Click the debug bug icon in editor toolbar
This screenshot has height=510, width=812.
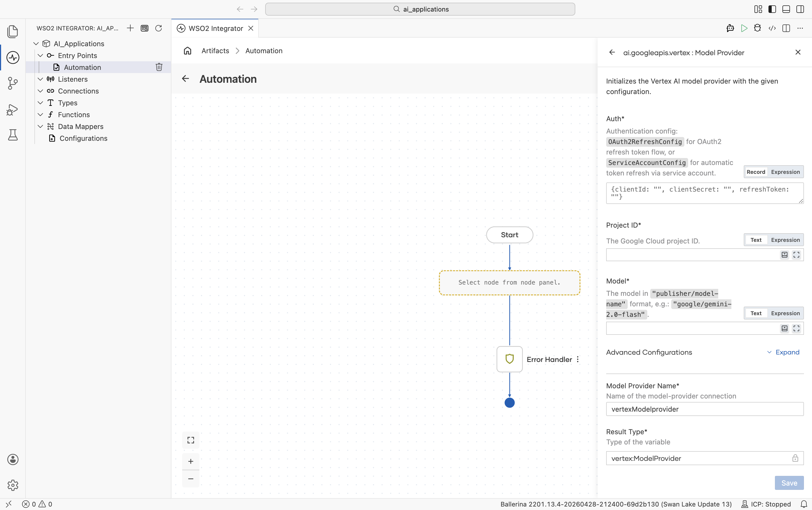(757, 28)
